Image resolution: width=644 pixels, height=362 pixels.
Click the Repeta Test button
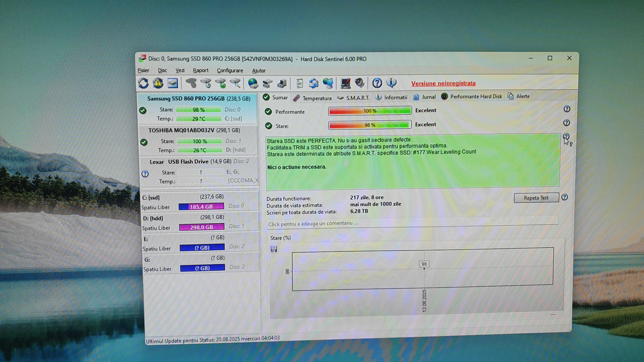(x=536, y=198)
